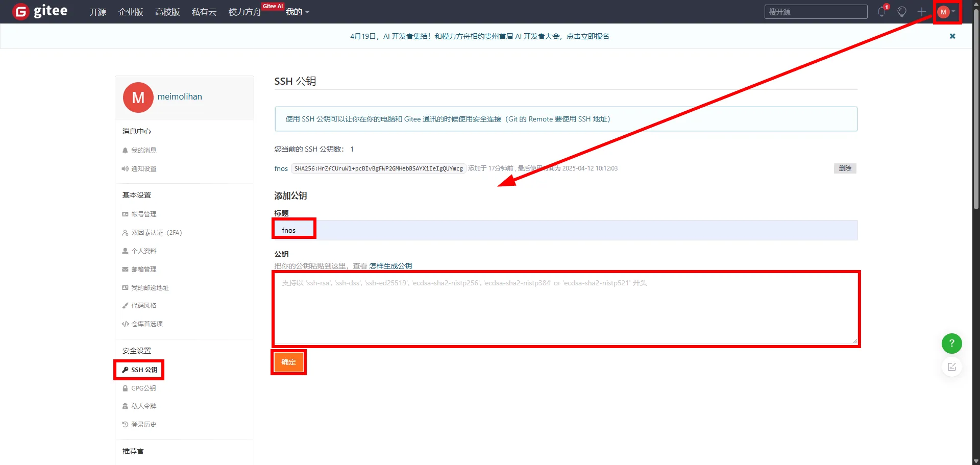Open GPG公钥 settings in sidebar
Image resolution: width=980 pixels, height=465 pixels.
pos(143,388)
